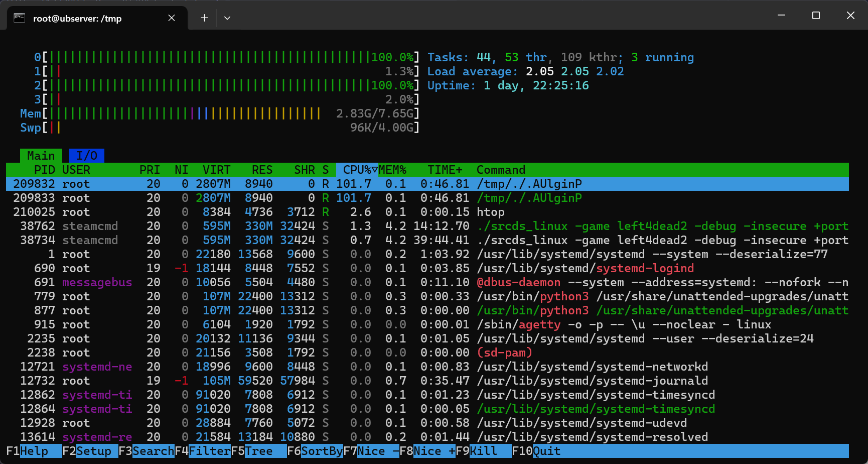Select systemd --user process 2235 row

(427, 338)
